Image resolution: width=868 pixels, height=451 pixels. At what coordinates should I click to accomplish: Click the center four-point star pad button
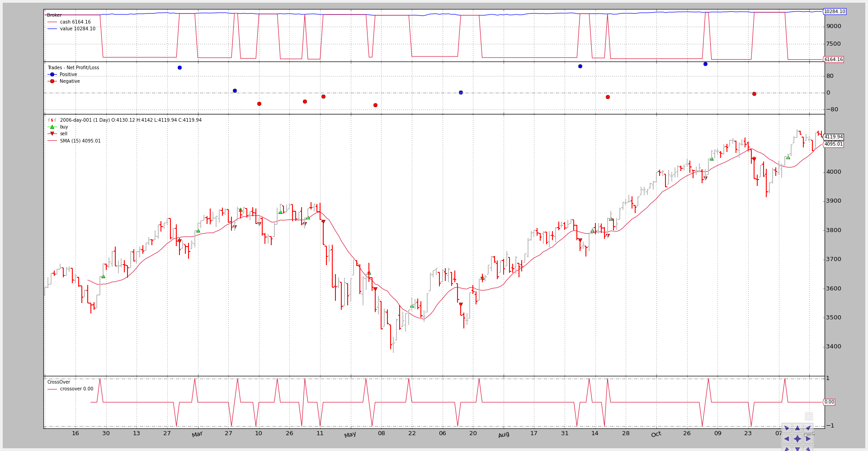(797, 439)
